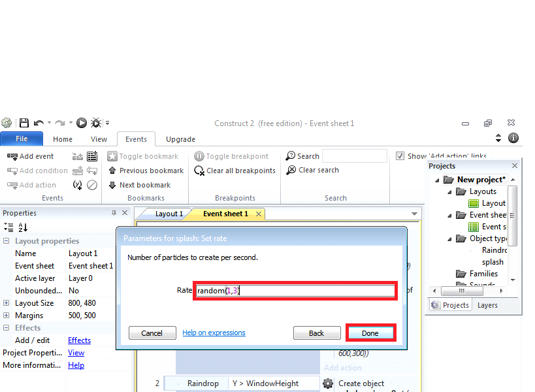Click Clear search
Image resolution: width=535 pixels, height=392 pixels.
pos(312,170)
